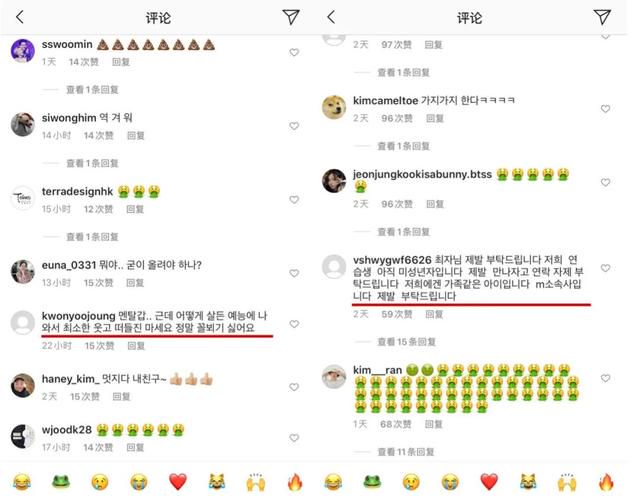Expand the reply under siwonghim comment
Screen dimensions: 640x501
click(x=92, y=163)
